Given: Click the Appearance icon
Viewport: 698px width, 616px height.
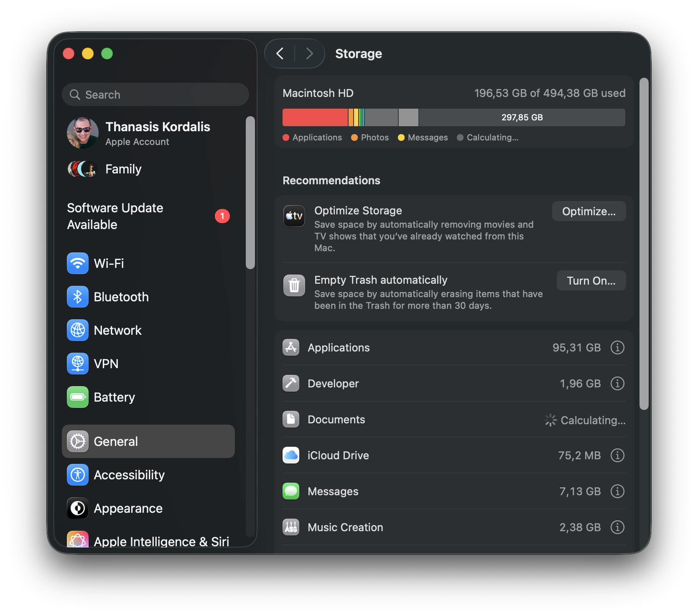Looking at the screenshot, I should point(78,508).
